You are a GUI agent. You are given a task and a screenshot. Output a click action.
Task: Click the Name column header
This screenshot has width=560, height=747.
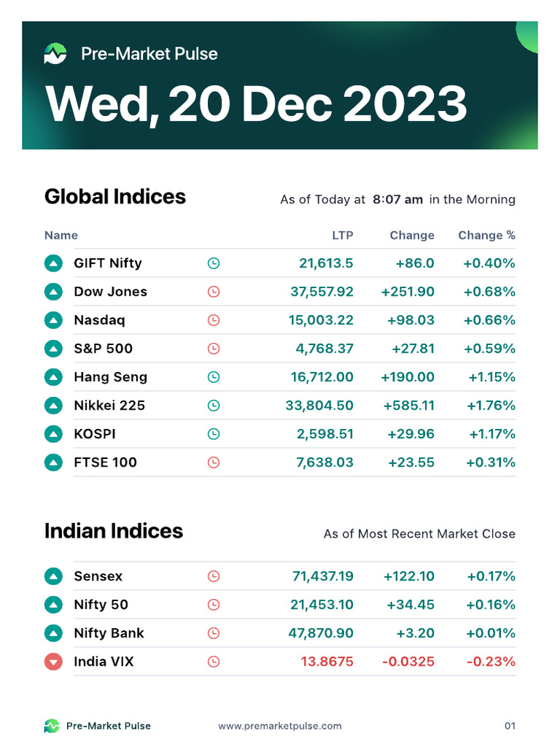[x=61, y=236]
